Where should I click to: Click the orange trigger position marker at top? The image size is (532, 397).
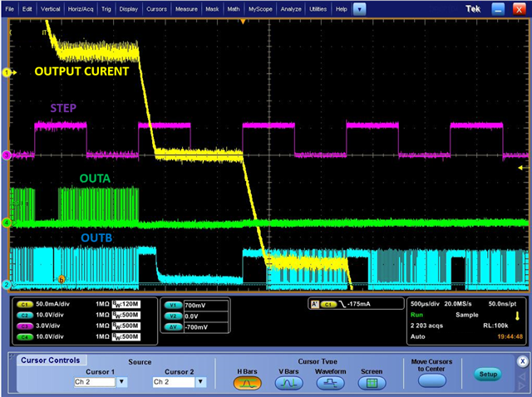pyautogui.click(x=243, y=22)
